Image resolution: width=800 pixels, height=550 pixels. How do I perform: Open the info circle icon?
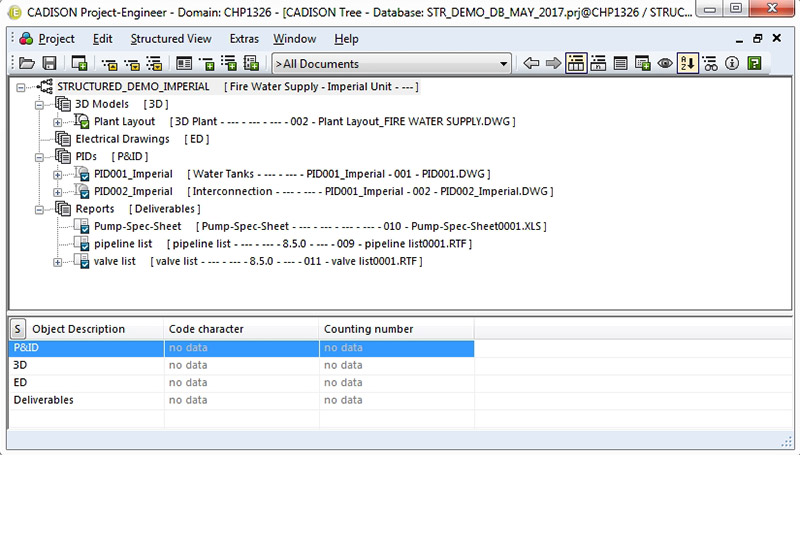coord(732,63)
